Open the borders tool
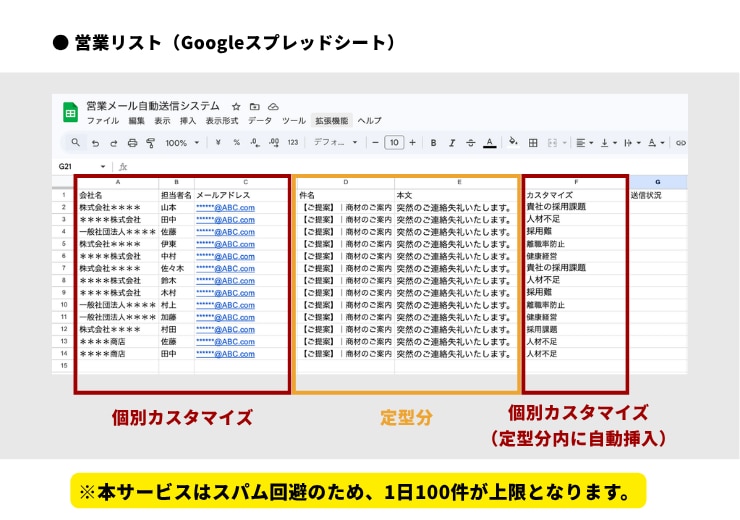This screenshot has width=740, height=520. coord(533,143)
